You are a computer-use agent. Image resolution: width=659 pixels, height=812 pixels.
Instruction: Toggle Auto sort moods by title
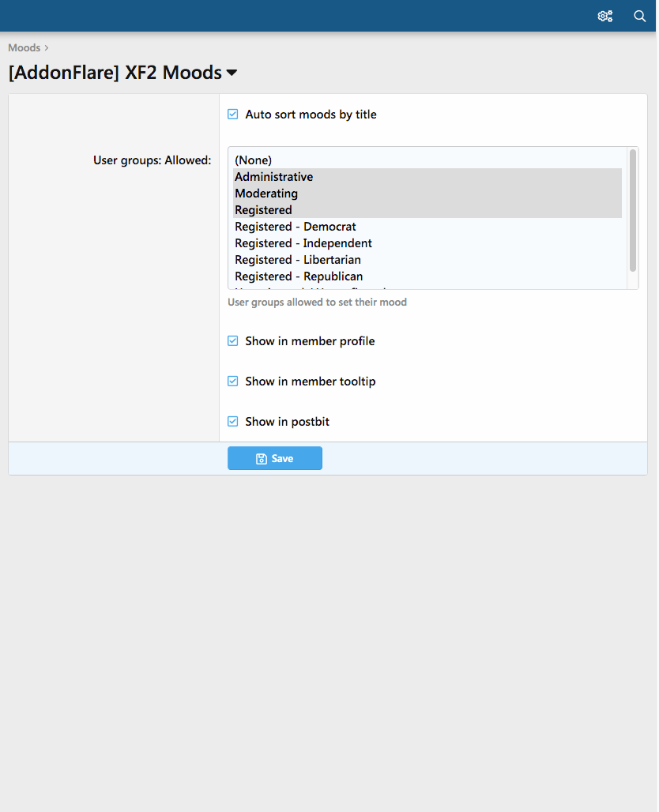point(233,115)
